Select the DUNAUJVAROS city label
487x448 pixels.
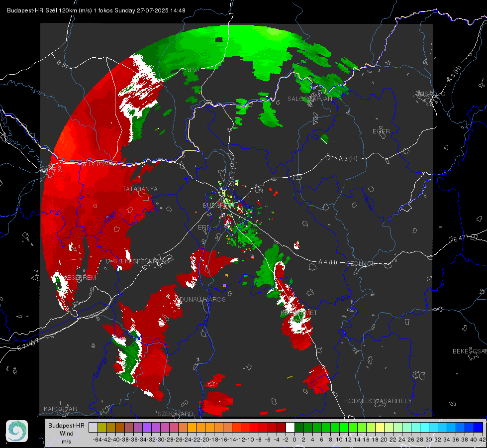click(202, 299)
